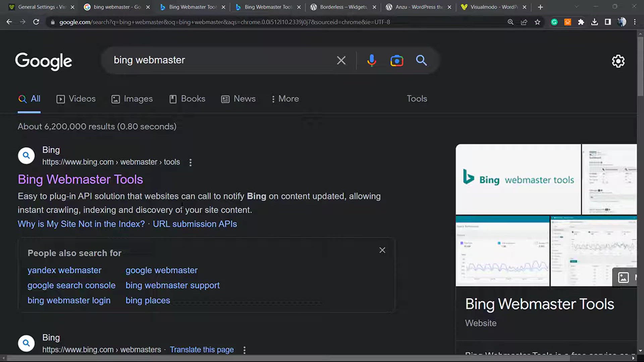
Task: View site information lock icon
Action: tap(53, 22)
